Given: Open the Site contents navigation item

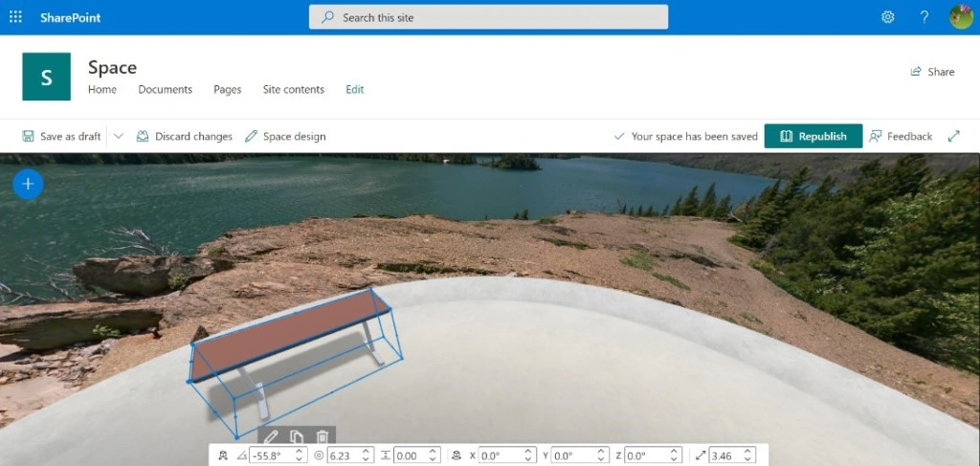Looking at the screenshot, I should pyautogui.click(x=294, y=89).
